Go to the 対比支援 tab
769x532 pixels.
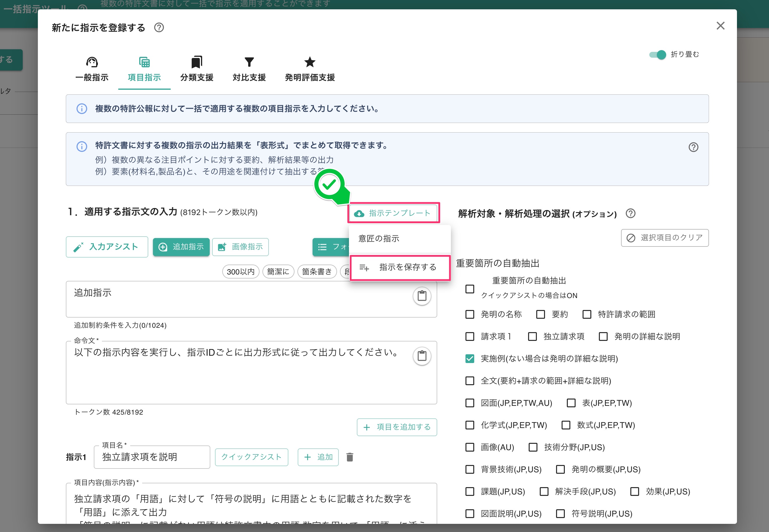(249, 70)
